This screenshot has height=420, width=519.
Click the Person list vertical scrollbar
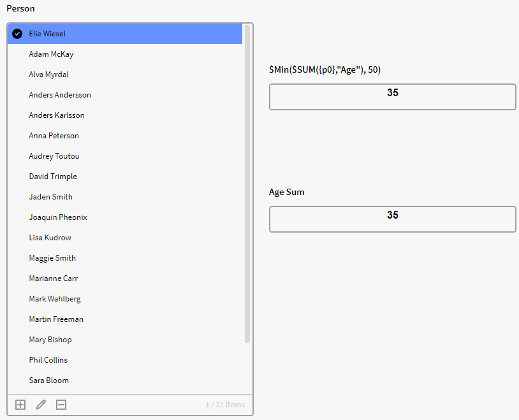point(247,185)
